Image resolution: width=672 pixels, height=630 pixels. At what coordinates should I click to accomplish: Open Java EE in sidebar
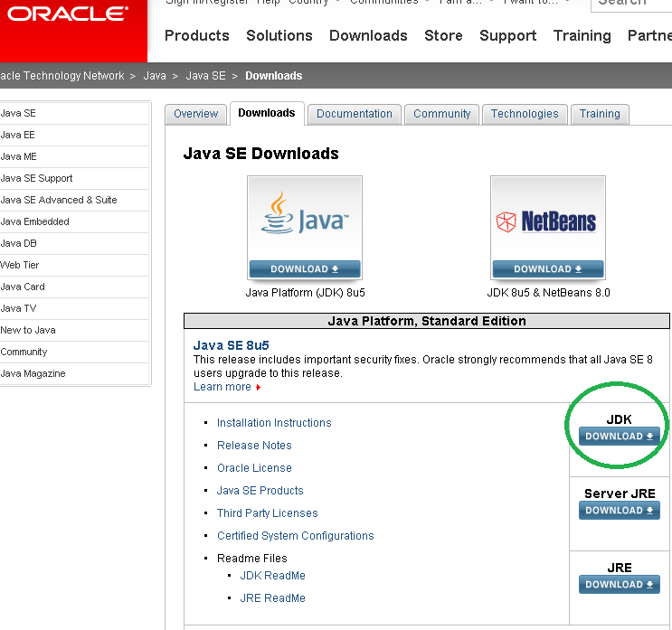pos(74,135)
